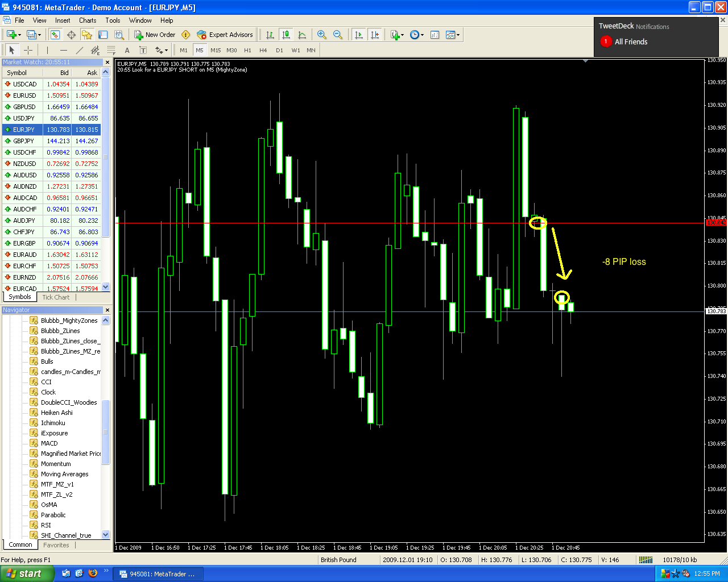Viewport: 728px width, 582px height.
Task: Open the Help menu
Action: pos(167,20)
